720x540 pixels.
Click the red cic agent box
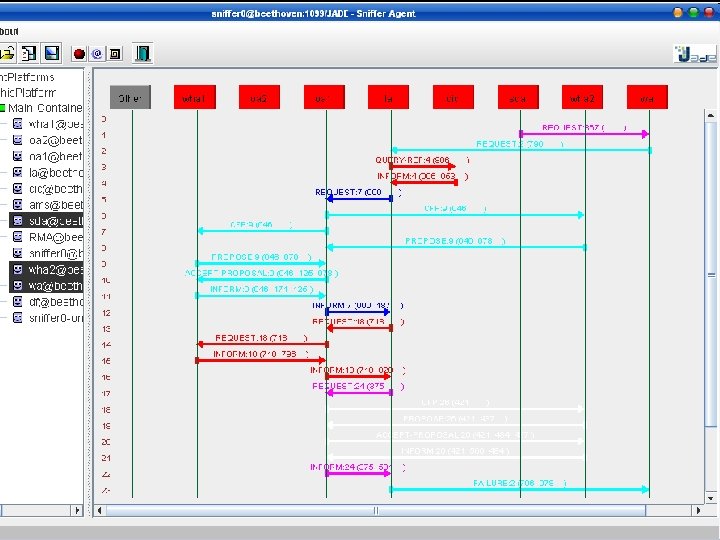[453, 97]
